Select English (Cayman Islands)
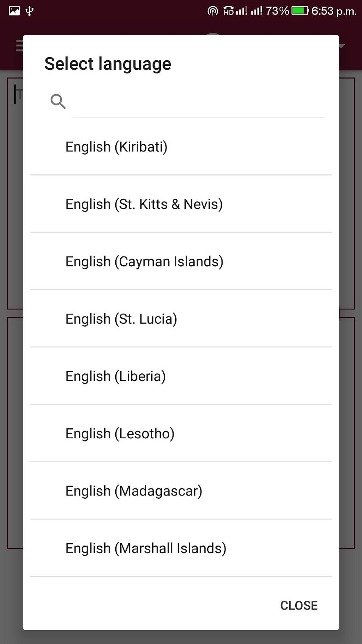This screenshot has width=362, height=644. tap(144, 261)
